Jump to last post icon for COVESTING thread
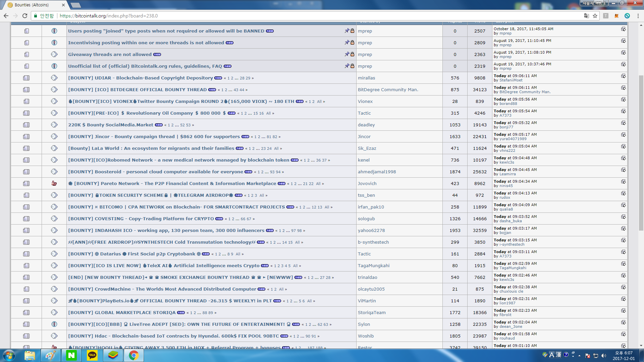Image resolution: width=644 pixels, height=362 pixels. point(623,217)
